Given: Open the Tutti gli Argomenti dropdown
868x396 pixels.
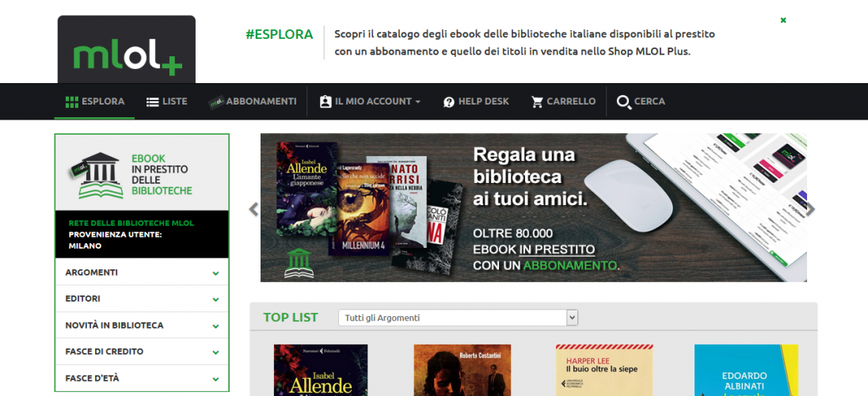Looking at the screenshot, I should pos(458,318).
